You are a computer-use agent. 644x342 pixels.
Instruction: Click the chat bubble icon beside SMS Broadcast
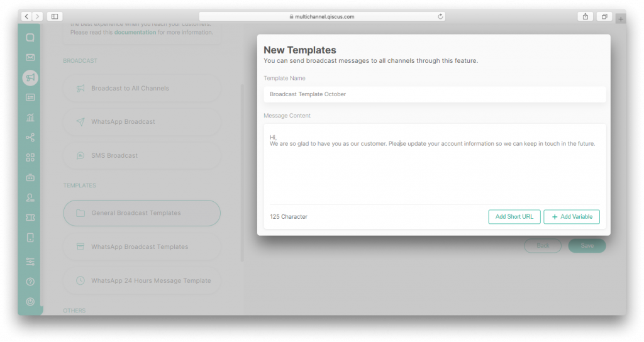pyautogui.click(x=80, y=156)
